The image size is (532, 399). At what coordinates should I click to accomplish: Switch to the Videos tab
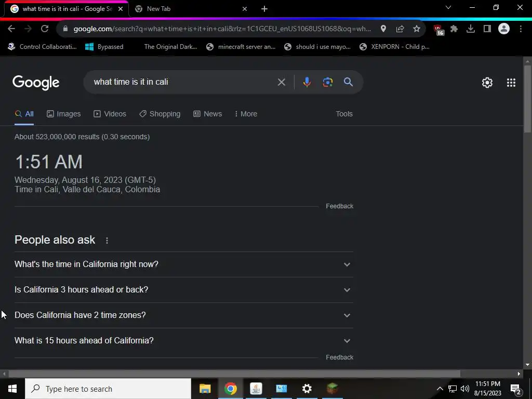[x=110, y=114]
